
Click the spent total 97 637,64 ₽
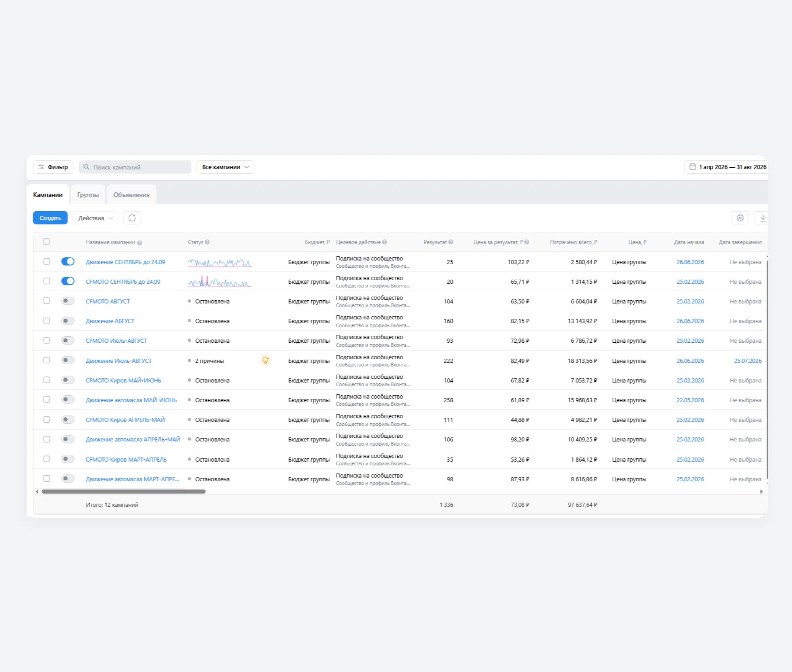(582, 505)
